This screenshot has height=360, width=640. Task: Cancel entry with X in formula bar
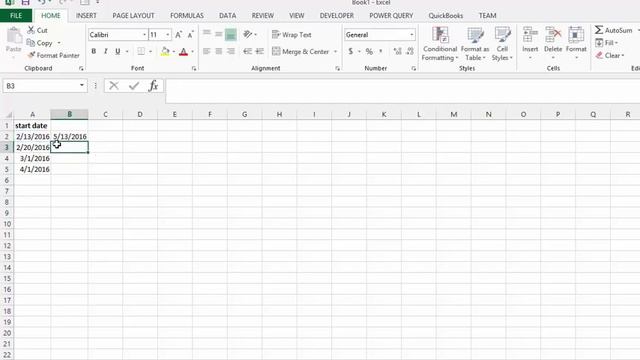pos(114,85)
